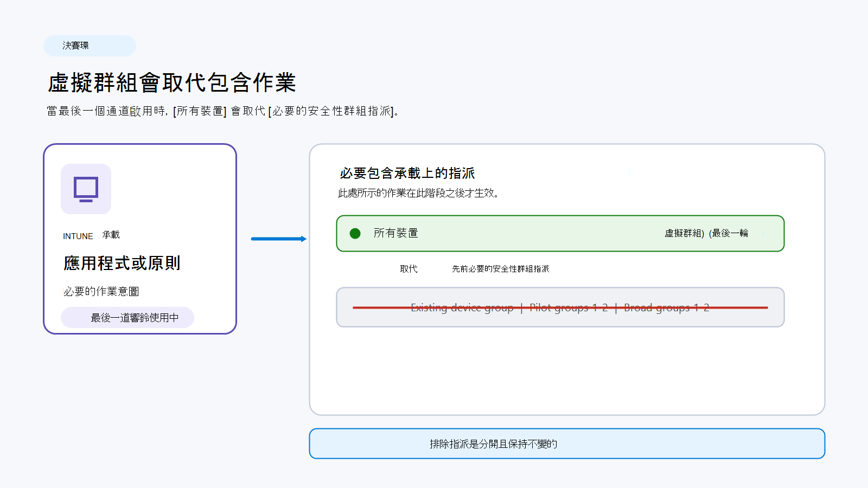The width and height of the screenshot is (868, 488).
Task: Click the main title 虛擬群組會取代包含作業
Action: coord(171,83)
